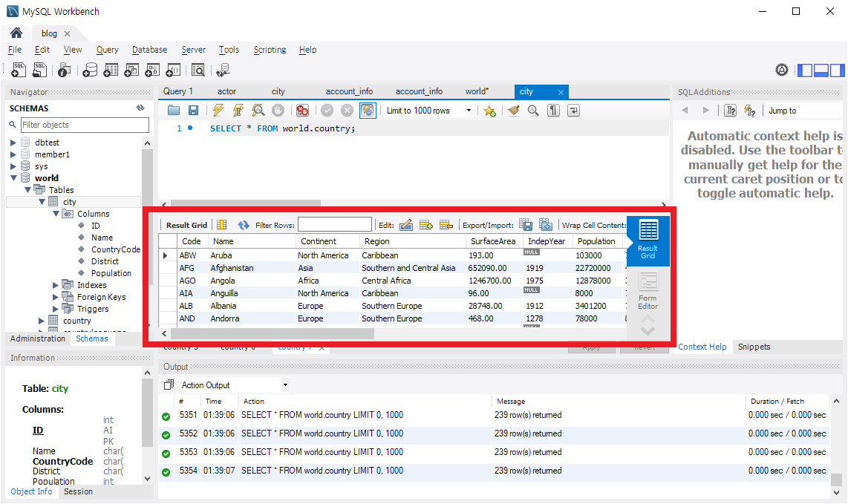Toggle invisible characters display
Viewport: 848px width, 504px height.
coord(553,111)
